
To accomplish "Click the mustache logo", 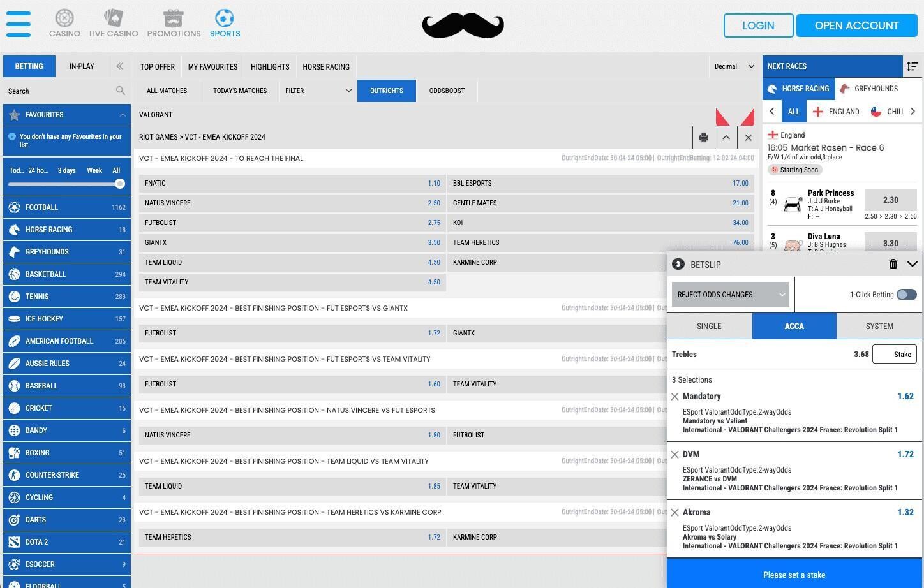I will pos(463,25).
